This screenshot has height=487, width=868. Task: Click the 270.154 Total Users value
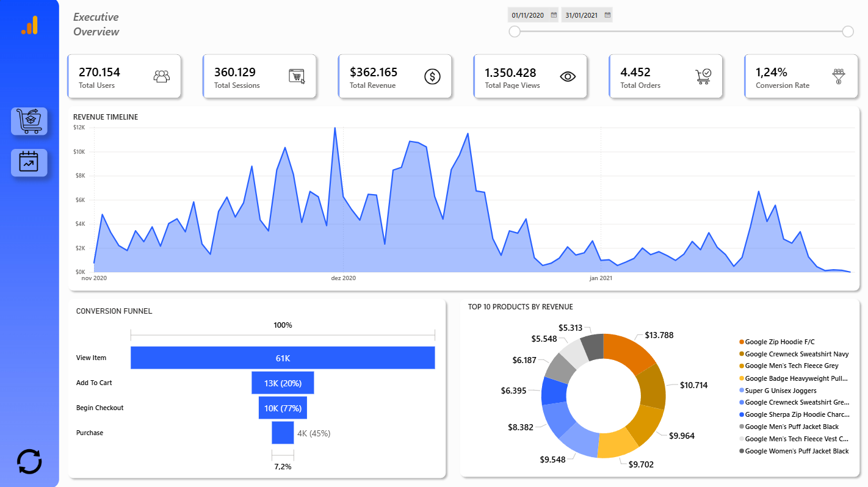99,72
